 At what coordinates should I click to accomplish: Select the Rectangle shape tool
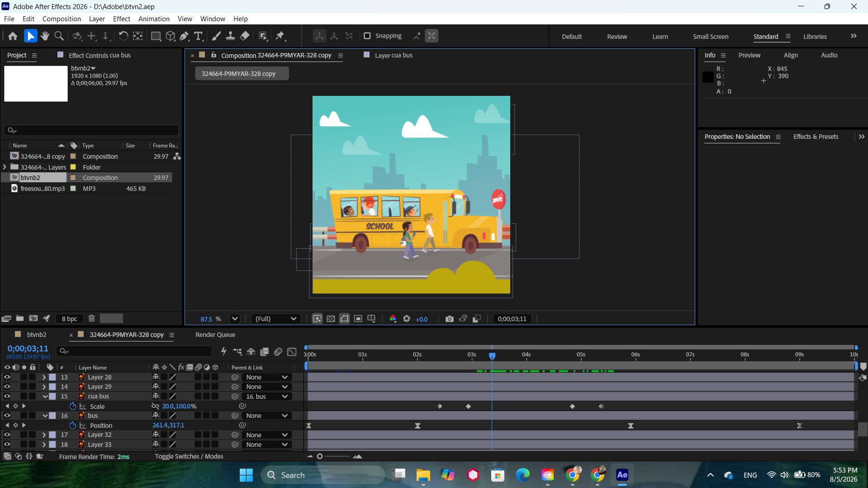tap(156, 36)
